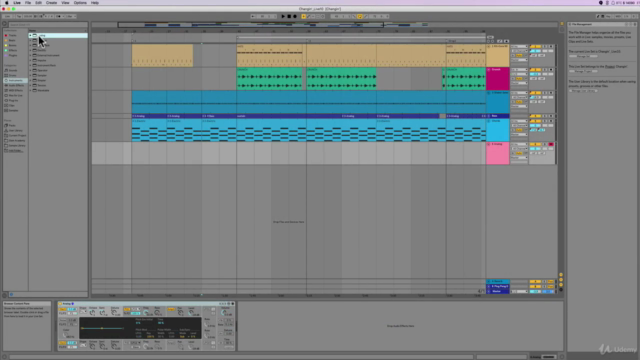Expand the Wavetable instrument folder
This screenshot has width=640, height=360.
tap(30, 90)
